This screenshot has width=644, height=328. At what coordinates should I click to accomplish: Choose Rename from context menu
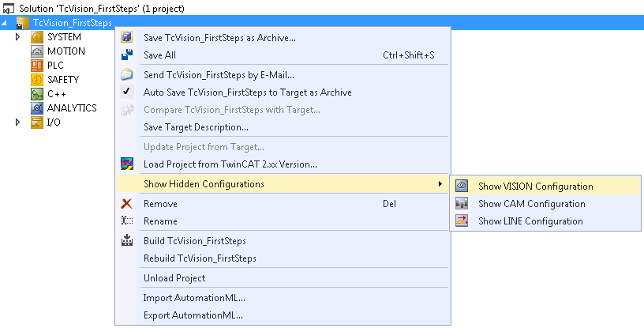point(283,221)
